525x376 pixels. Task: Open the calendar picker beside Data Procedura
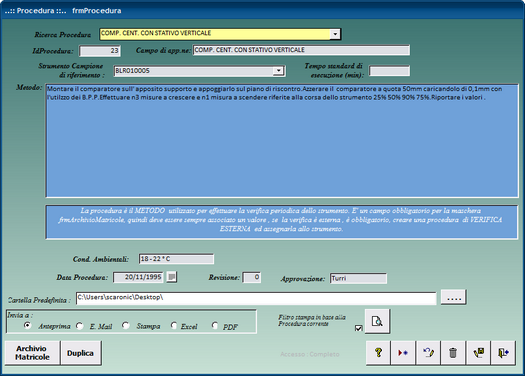tap(172, 277)
